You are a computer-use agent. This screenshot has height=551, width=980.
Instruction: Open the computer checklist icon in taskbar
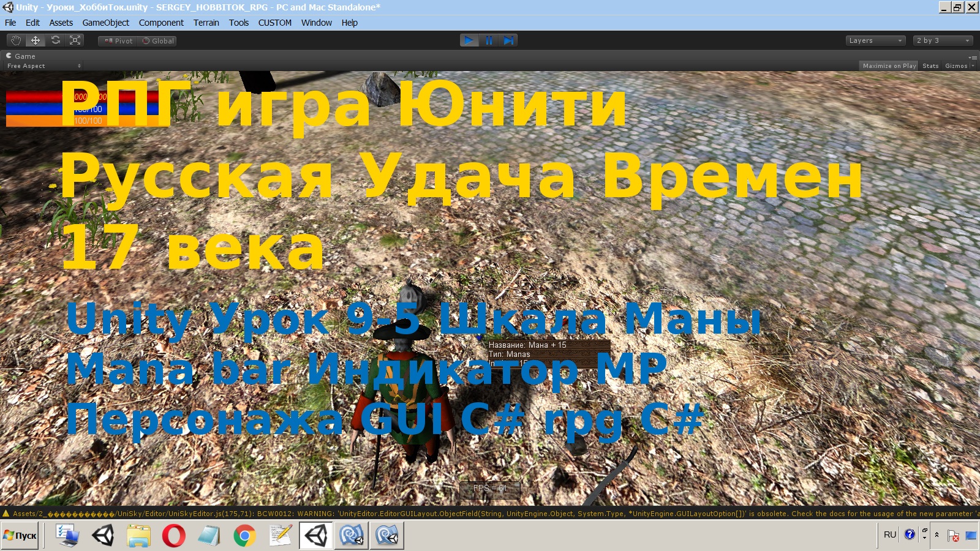pos(67,536)
